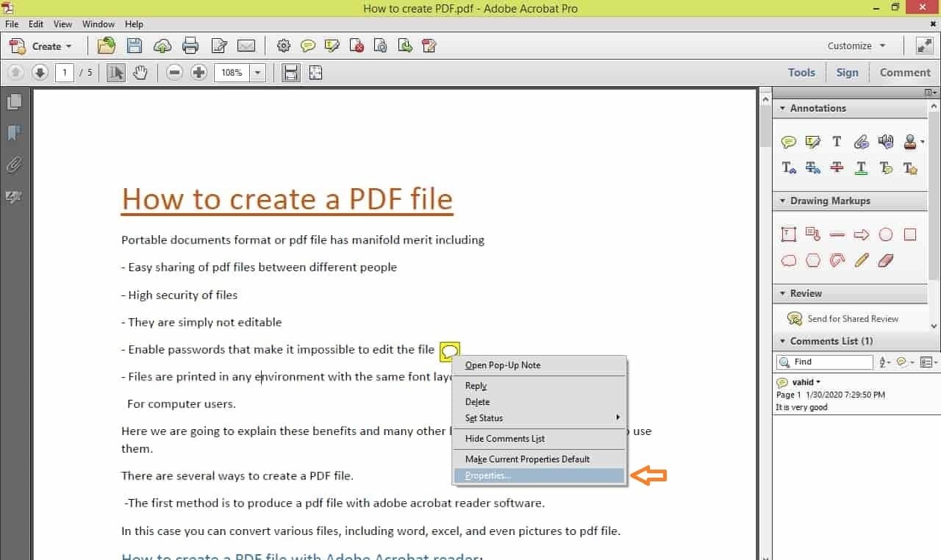This screenshot has height=560, width=941.
Task: Collapse the Drawing Markups section
Action: point(781,200)
